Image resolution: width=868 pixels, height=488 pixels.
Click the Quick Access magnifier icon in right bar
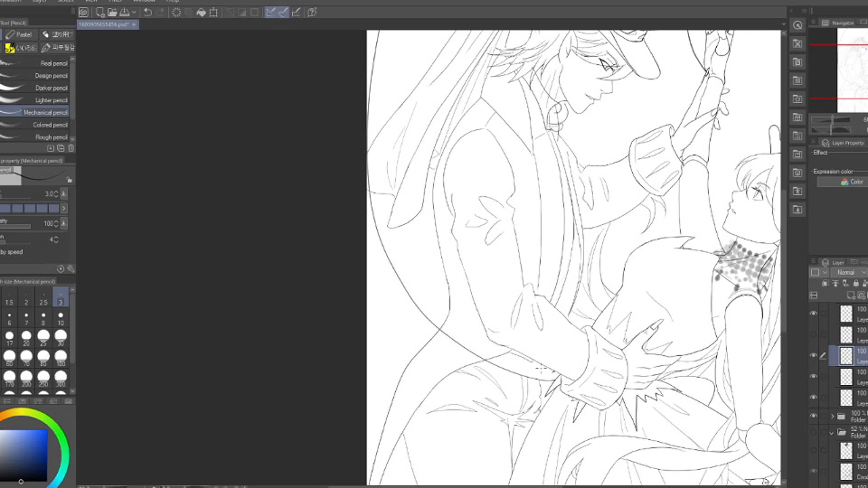(797, 25)
